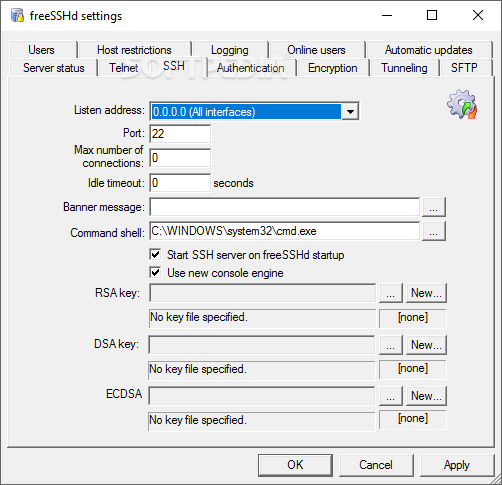The image size is (502, 485).
Task: Click the "seconds" label after Idle timeout
Action: [x=233, y=183]
